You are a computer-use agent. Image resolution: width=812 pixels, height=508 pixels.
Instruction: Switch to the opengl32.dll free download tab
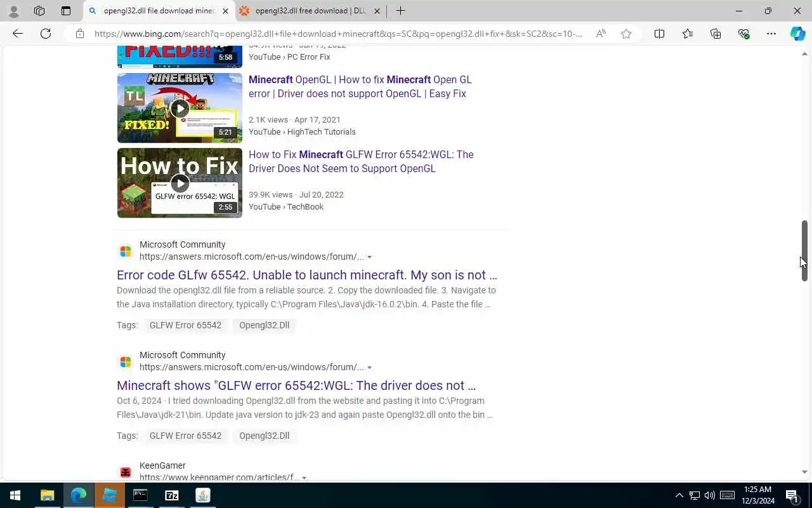[310, 11]
